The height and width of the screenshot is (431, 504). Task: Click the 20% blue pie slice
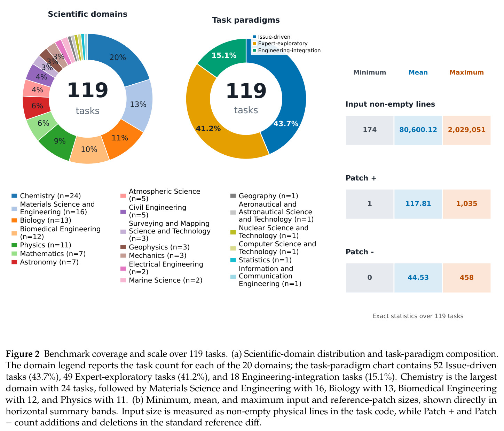tap(118, 57)
